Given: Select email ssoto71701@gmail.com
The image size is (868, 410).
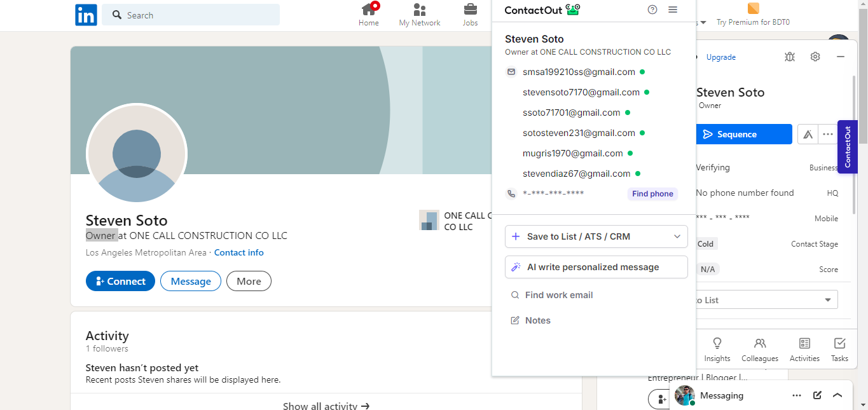Looking at the screenshot, I should (x=571, y=113).
